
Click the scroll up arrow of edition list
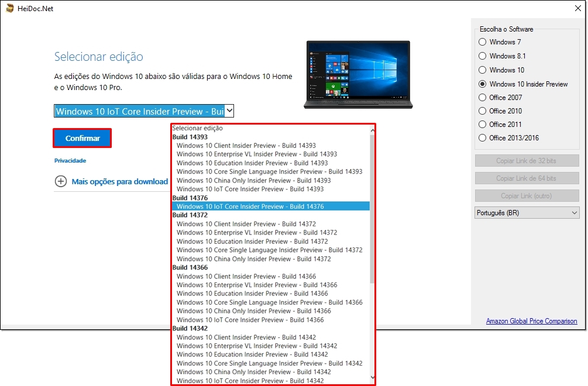point(372,130)
